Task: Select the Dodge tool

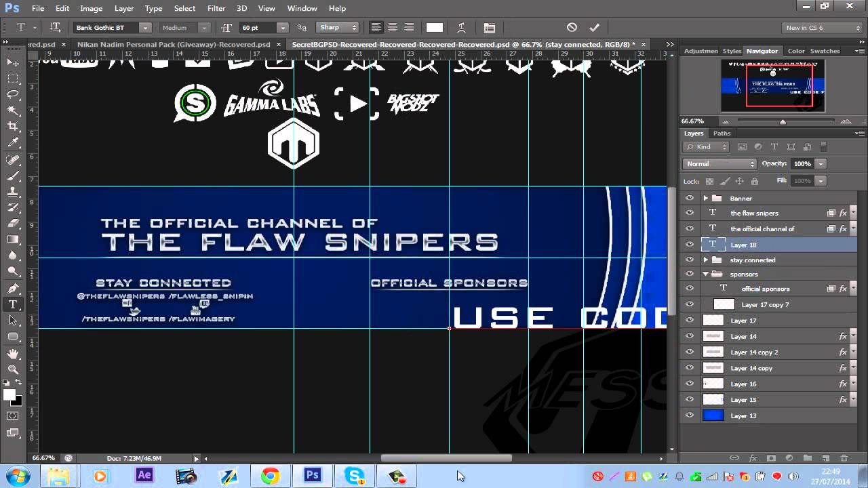Action: click(x=13, y=272)
